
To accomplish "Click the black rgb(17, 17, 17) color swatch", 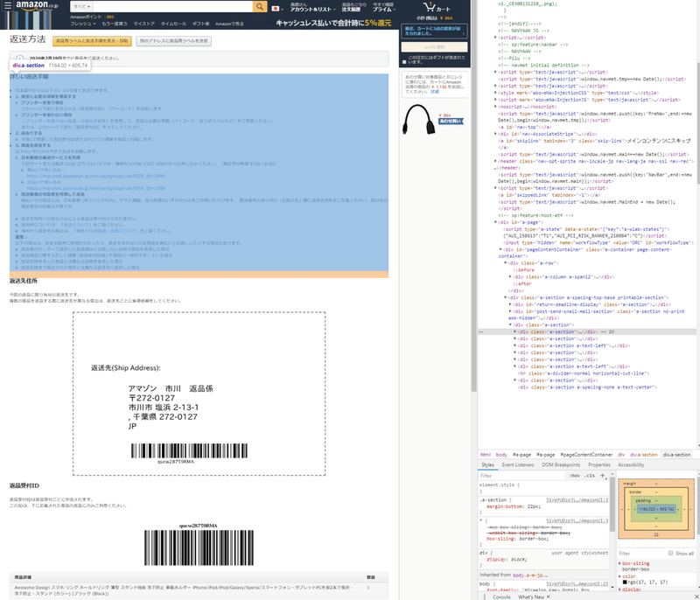I will [625, 583].
